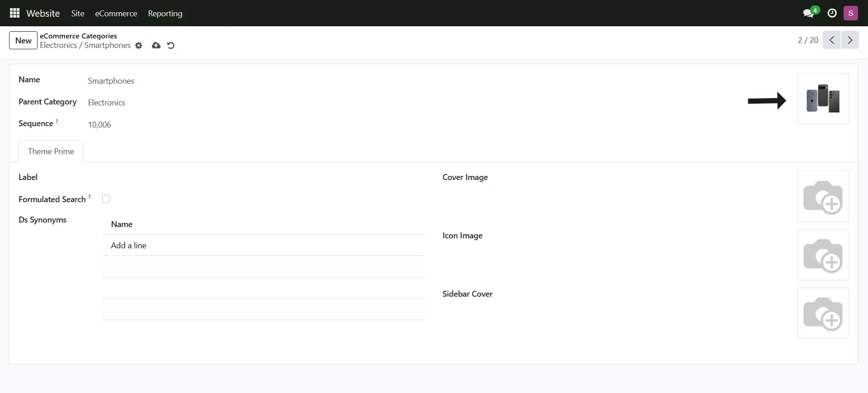Discard changes with the undo icon
This screenshot has height=393, width=868.
coord(171,46)
